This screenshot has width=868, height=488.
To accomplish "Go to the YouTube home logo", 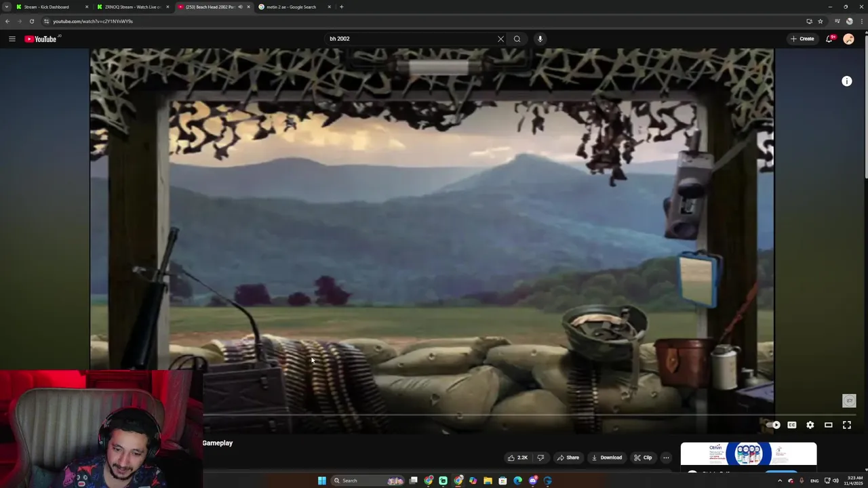I will pyautogui.click(x=41, y=39).
